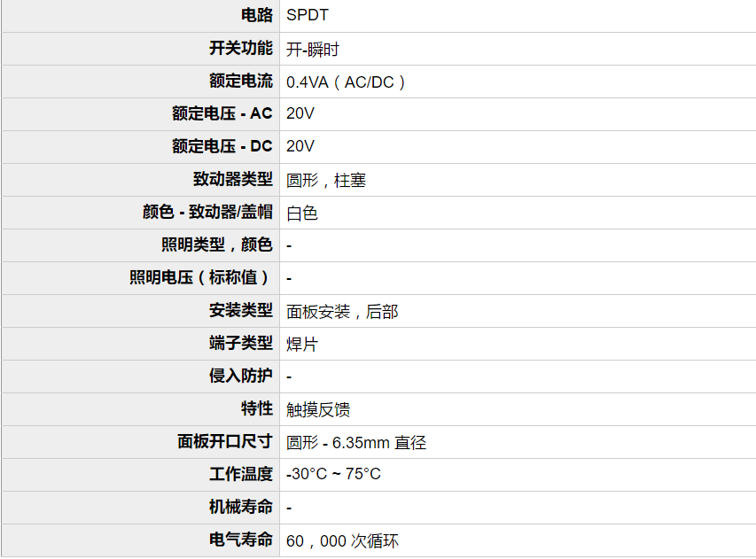The height and width of the screenshot is (559, 756).
Task: Click the 电路 row label
Action: [x=257, y=15]
